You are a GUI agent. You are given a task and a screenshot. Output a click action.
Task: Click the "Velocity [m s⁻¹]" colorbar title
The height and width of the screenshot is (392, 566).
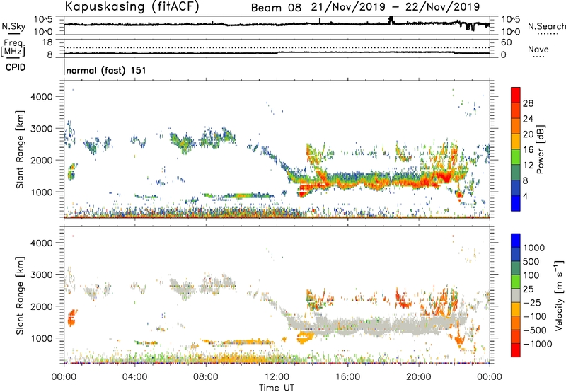point(559,295)
